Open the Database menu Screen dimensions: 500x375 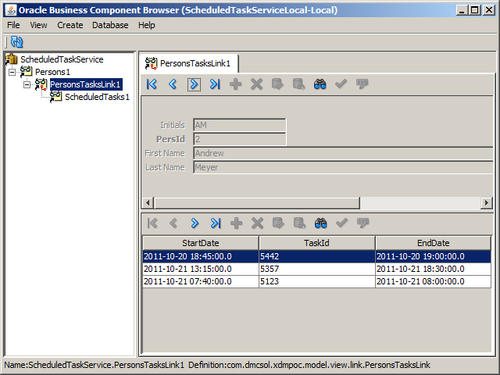pyautogui.click(x=110, y=25)
